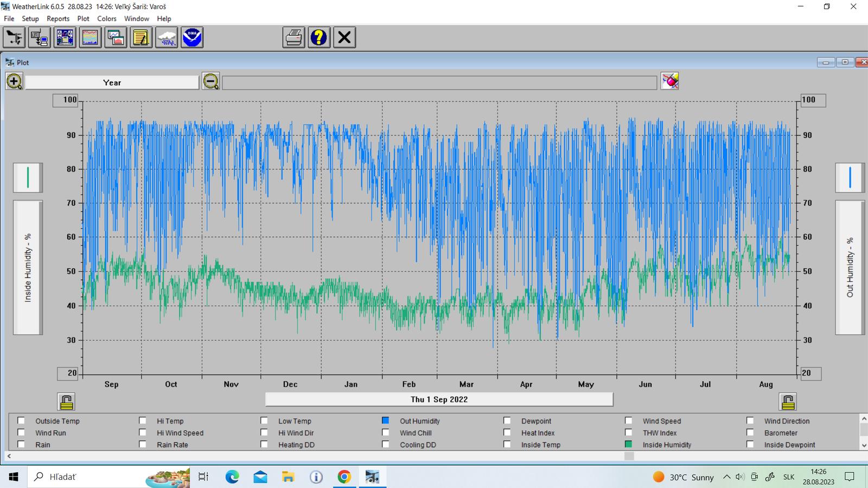Viewport: 868px width, 488px height.
Task: Open the Inside Humidity left axis selector
Action: (28, 267)
